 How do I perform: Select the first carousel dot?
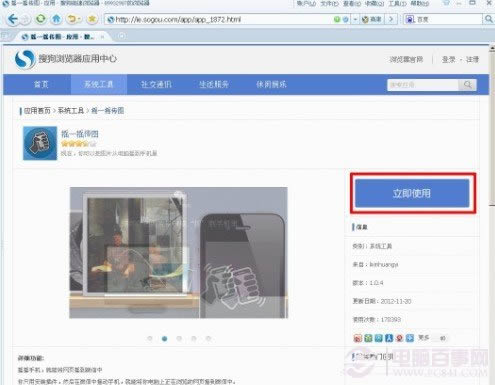point(150,338)
